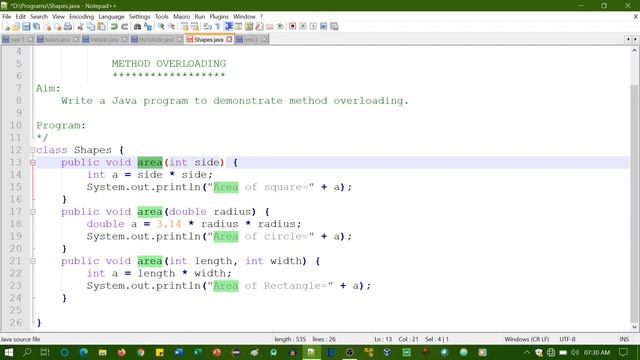Click the 3.14 value on line 18
Image resolution: width=640 pixels, height=360 pixels.
(169, 224)
